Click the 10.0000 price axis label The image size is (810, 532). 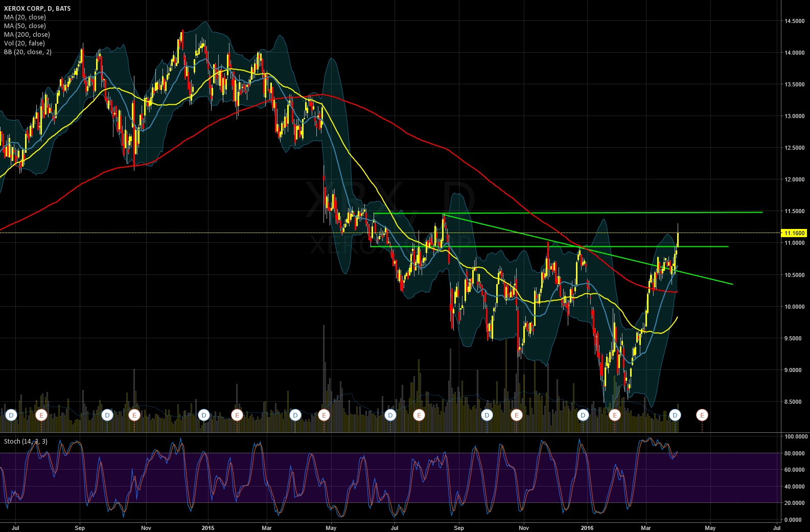coord(795,307)
